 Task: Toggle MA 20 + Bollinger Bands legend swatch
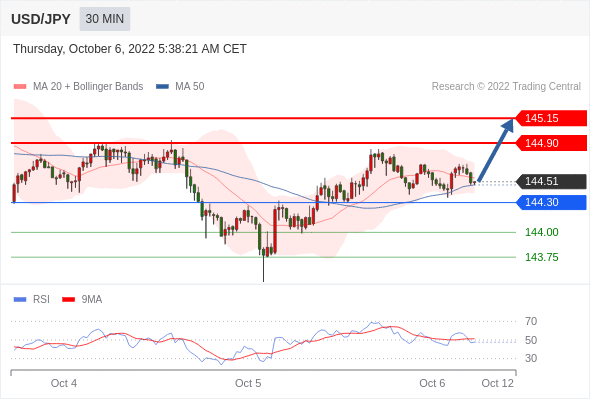[x=20, y=87]
